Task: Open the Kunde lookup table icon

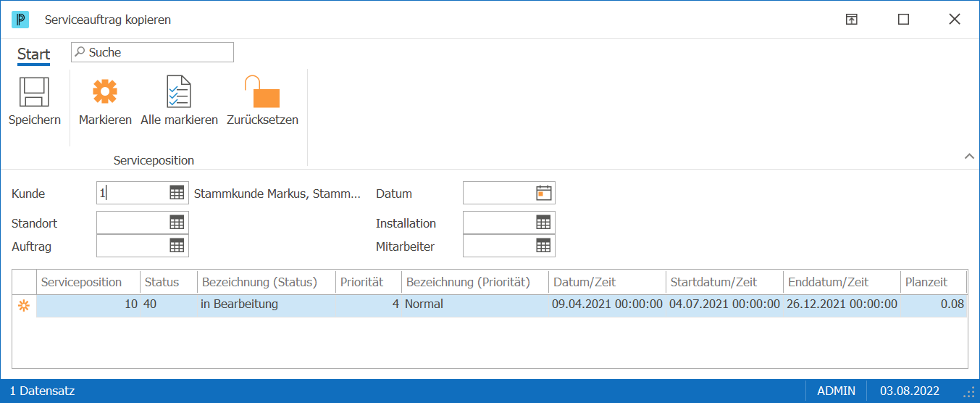Action: 177,193
